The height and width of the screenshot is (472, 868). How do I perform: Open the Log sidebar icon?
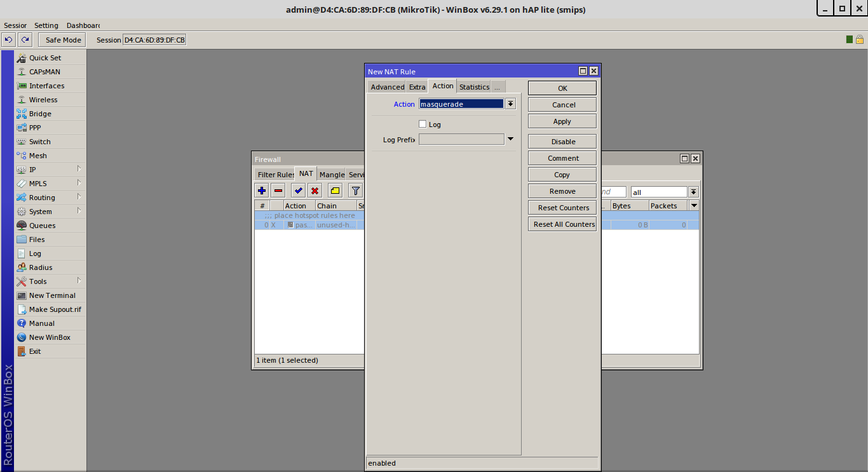(x=22, y=253)
